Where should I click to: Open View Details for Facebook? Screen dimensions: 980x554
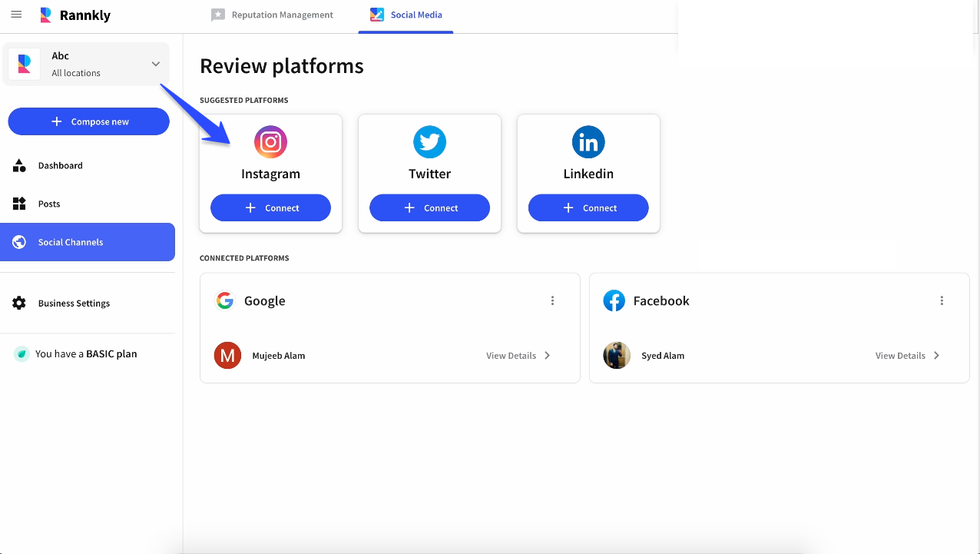coord(908,356)
